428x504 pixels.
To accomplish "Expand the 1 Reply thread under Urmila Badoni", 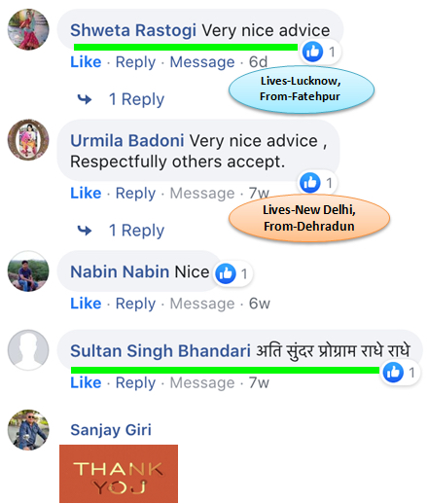I will tap(136, 231).
